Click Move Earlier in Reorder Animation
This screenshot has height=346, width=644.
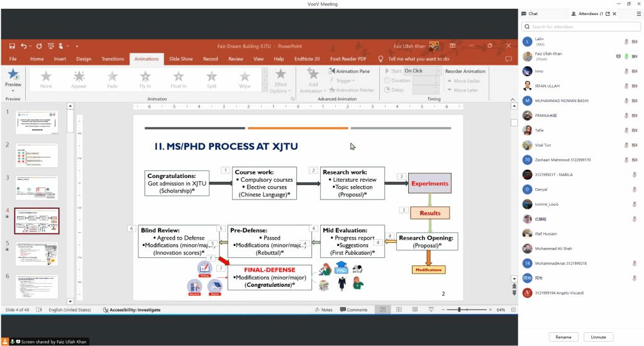coord(464,81)
